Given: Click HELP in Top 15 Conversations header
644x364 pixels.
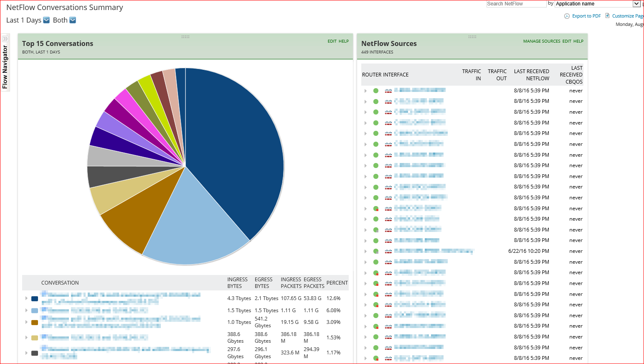Looking at the screenshot, I should point(344,41).
